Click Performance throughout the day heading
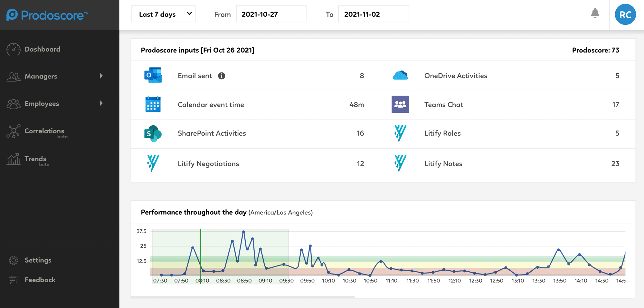The image size is (644, 308). (194, 212)
